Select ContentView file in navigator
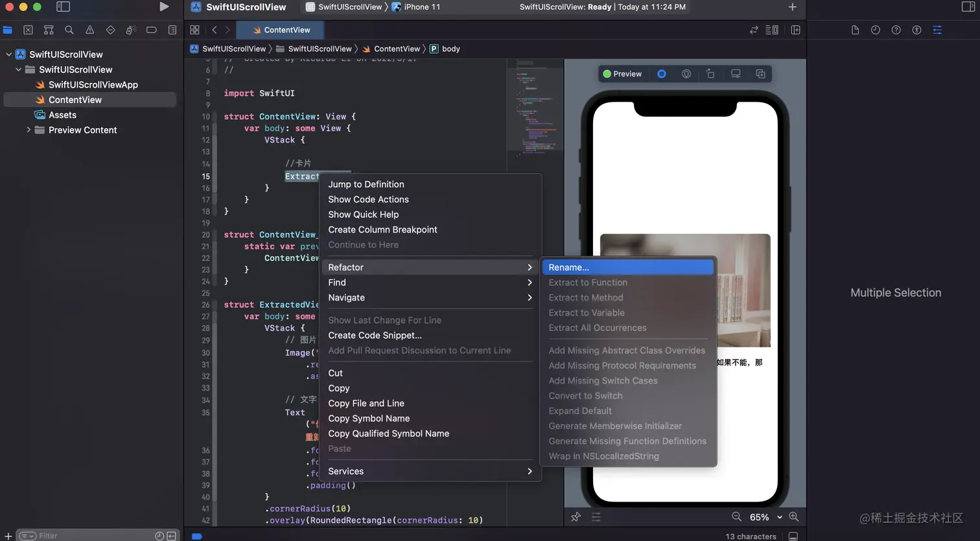This screenshot has width=980, height=541. tap(90, 100)
